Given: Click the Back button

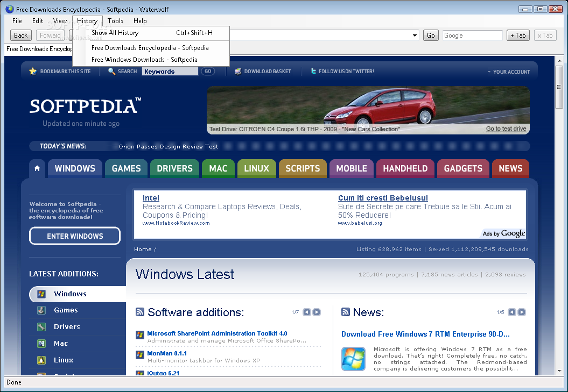Looking at the screenshot, I should 20,35.
